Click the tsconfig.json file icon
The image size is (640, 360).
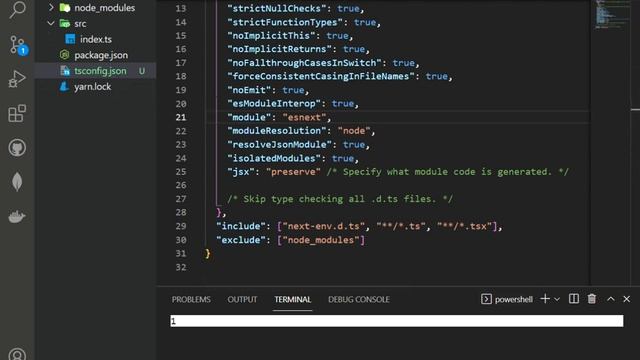tap(64, 71)
